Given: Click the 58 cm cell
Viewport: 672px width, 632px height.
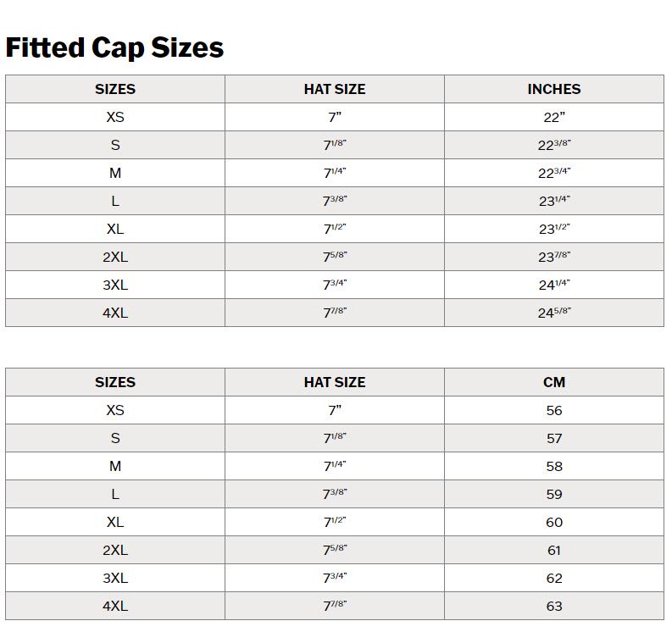Looking at the screenshot, I should (x=554, y=466).
